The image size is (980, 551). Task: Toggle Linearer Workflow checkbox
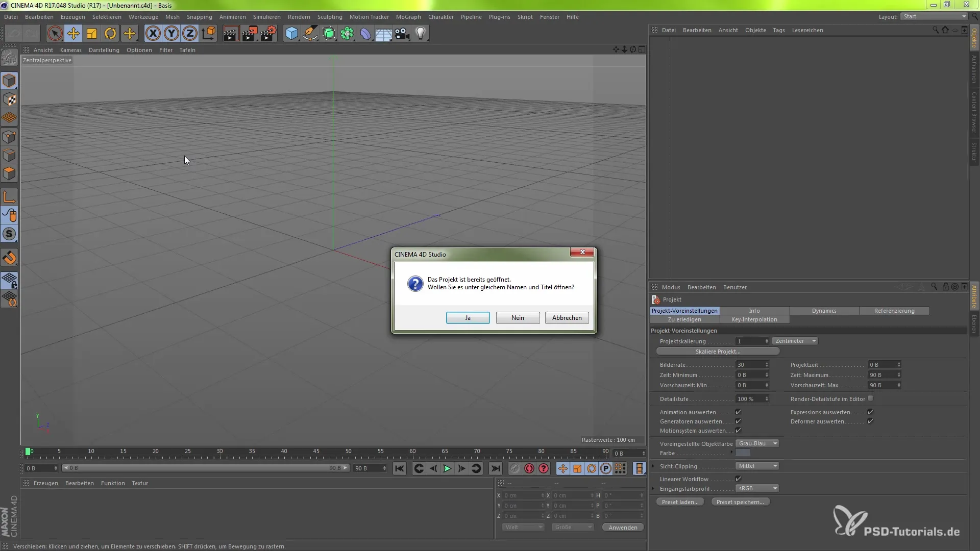(738, 479)
